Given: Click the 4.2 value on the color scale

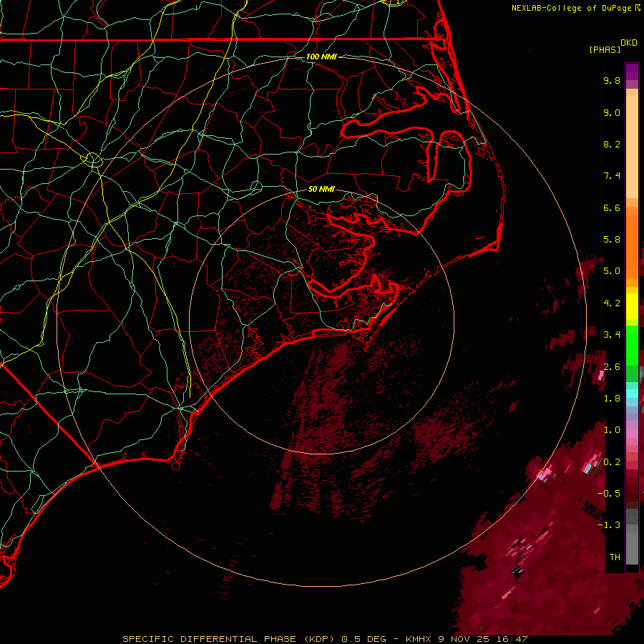Looking at the screenshot, I should pyautogui.click(x=612, y=303).
